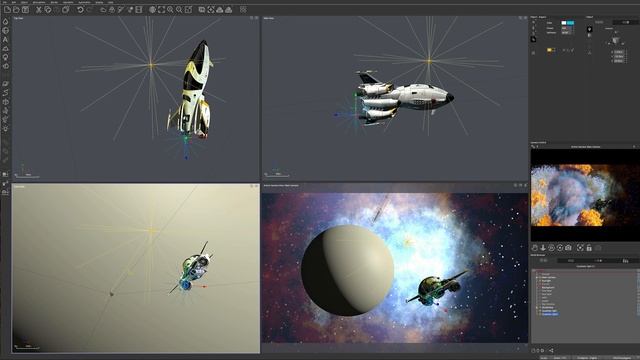Click the Copy icon beside the scissors
The image size is (640, 360).
point(48,9)
